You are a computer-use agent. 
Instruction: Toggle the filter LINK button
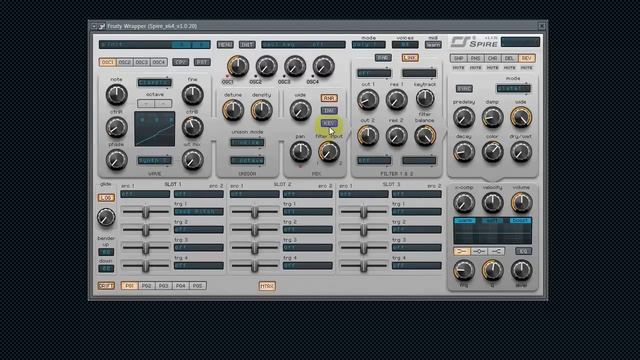pyautogui.click(x=410, y=58)
